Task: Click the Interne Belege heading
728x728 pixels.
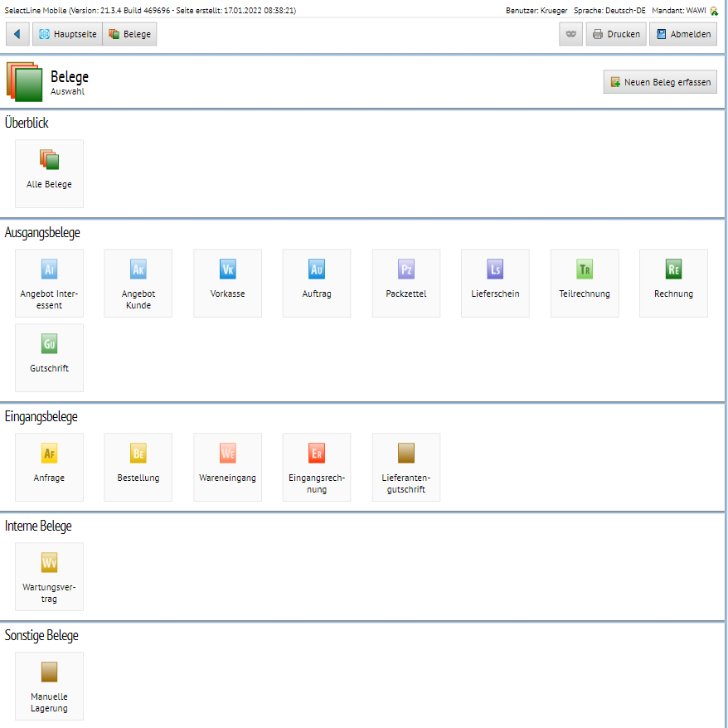Action: (x=38, y=526)
